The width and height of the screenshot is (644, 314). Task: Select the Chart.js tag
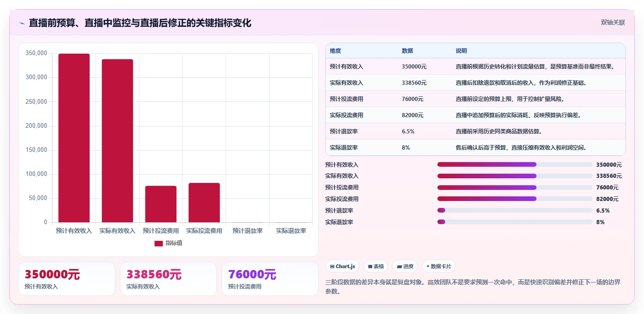[x=342, y=266]
